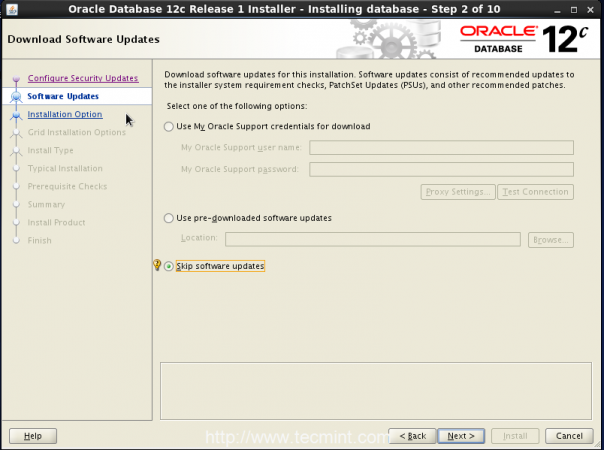Click the Java icon in title bar
Viewport: 604px width, 450px height.
12,9
